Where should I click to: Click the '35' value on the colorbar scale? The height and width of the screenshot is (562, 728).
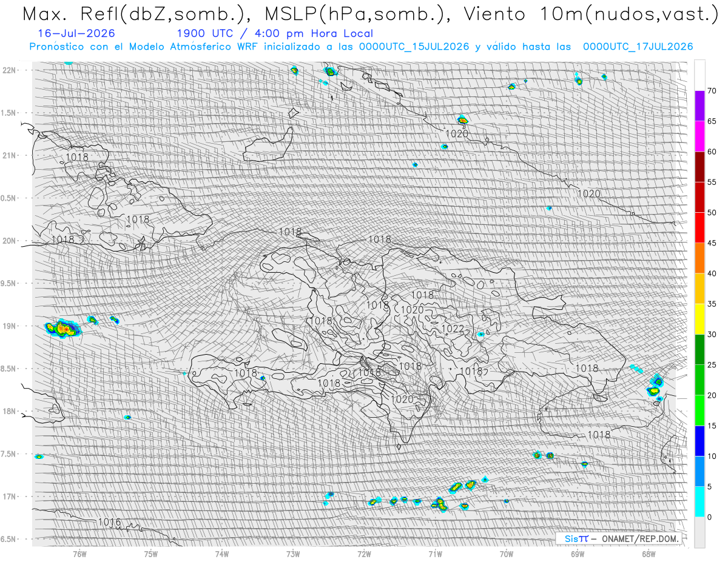(x=712, y=304)
